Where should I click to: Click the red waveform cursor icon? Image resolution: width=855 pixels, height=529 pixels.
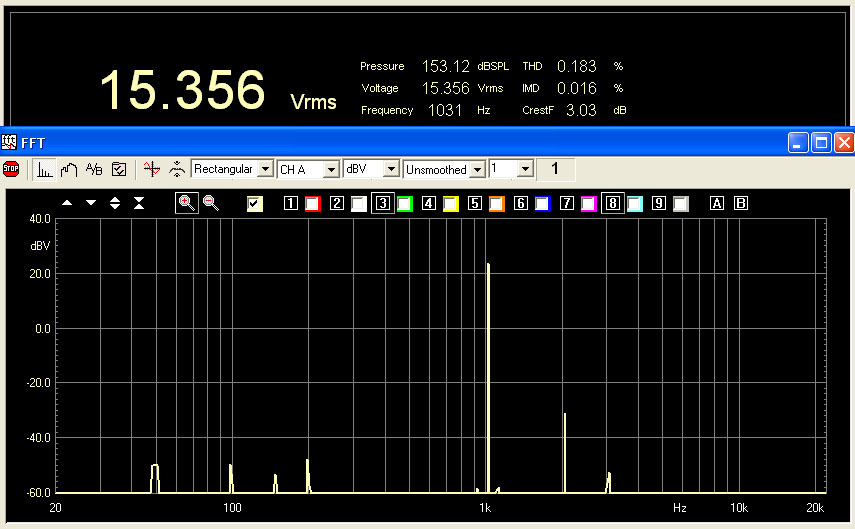click(x=151, y=169)
